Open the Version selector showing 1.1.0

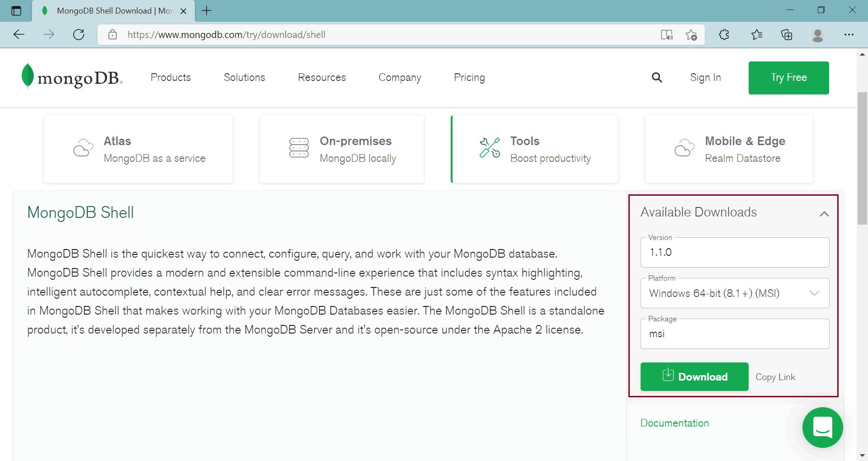734,252
